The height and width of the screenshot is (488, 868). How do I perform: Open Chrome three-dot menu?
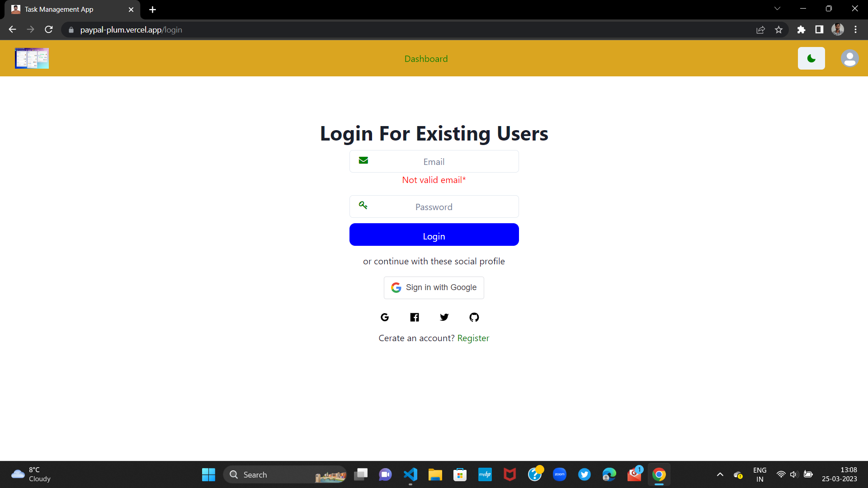pyautogui.click(x=855, y=30)
